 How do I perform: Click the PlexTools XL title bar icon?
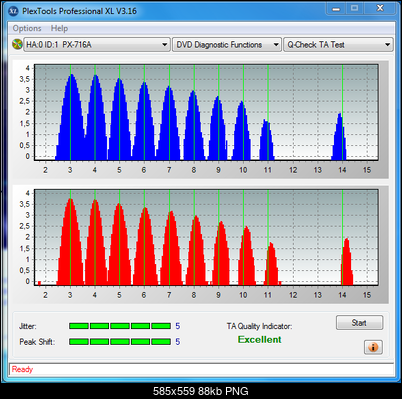pyautogui.click(x=13, y=11)
